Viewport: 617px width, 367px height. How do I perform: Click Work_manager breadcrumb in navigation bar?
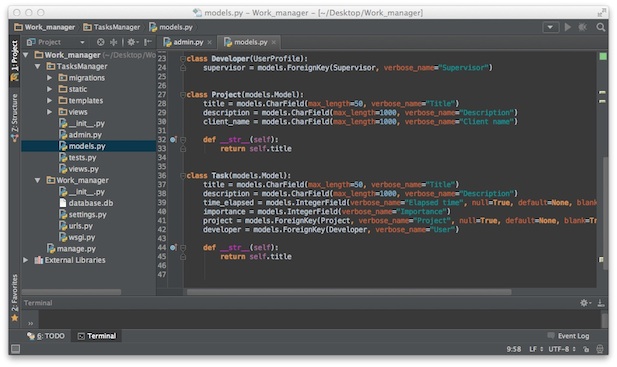(x=44, y=27)
